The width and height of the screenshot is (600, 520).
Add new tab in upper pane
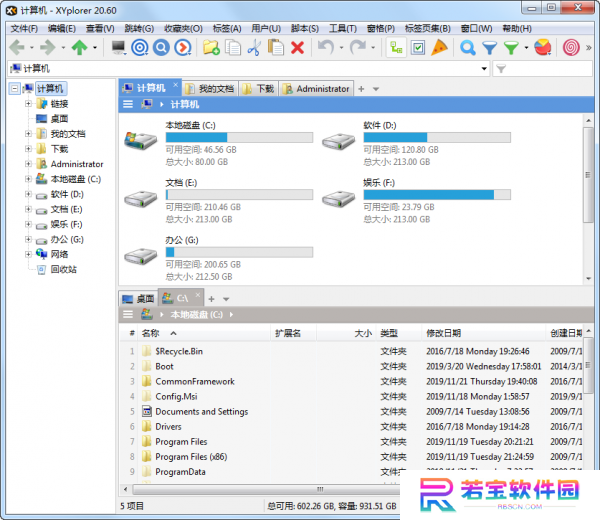pos(361,89)
